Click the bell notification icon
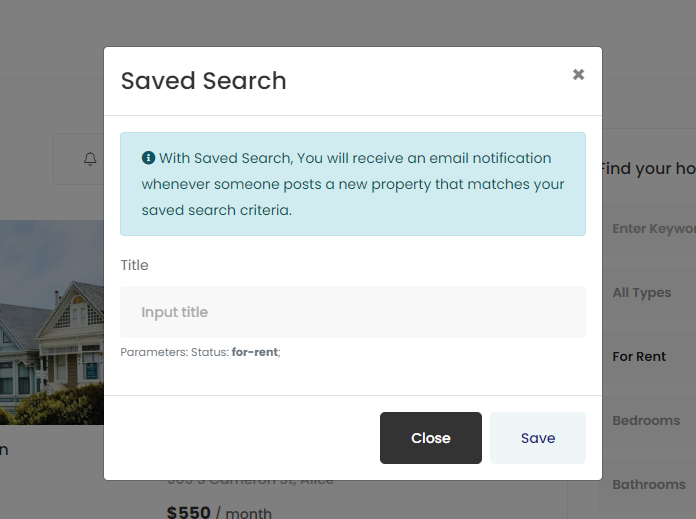The height and width of the screenshot is (519, 696). point(90,159)
